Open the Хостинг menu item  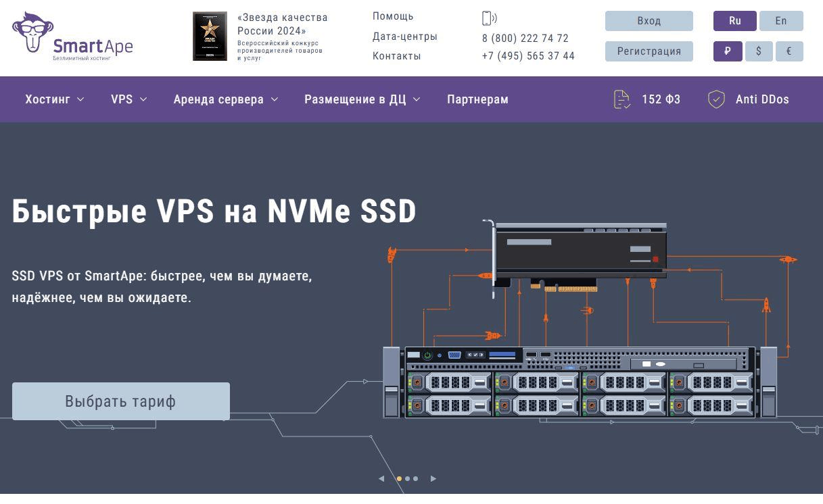47,99
